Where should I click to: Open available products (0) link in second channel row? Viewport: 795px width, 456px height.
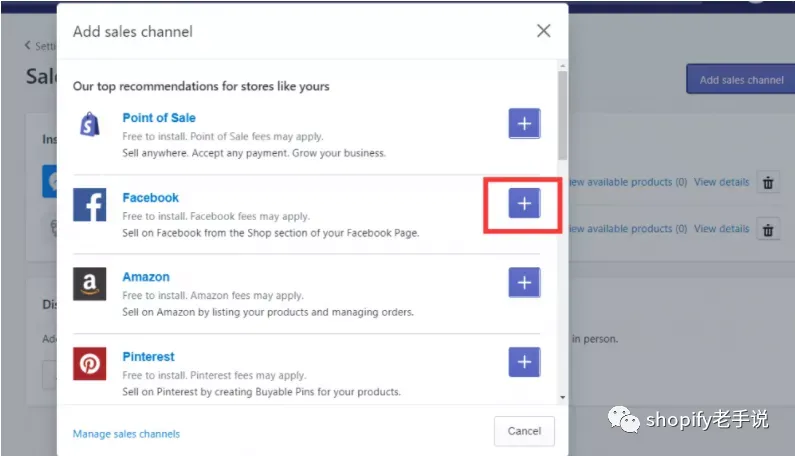[628, 229]
